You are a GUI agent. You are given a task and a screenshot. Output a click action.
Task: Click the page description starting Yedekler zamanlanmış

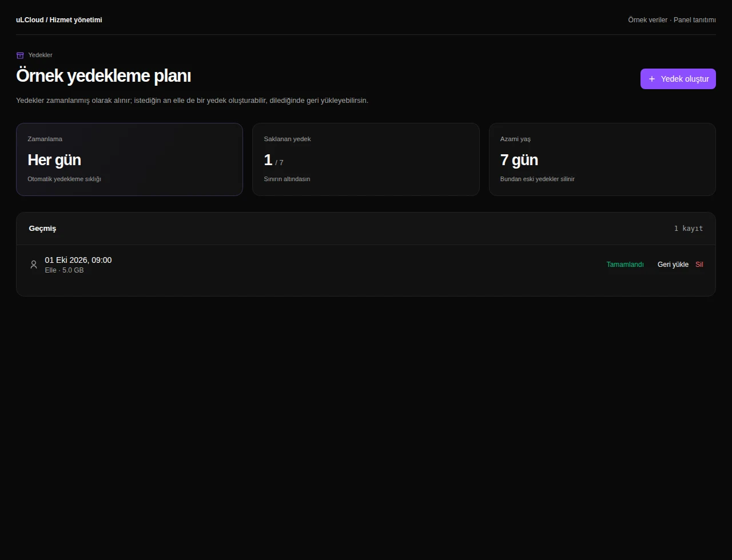(x=192, y=101)
